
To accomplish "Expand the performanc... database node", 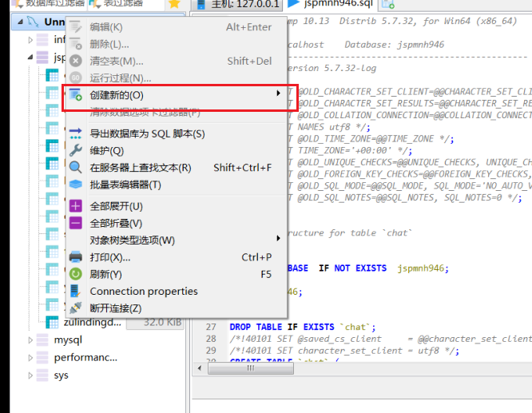I will [30, 358].
